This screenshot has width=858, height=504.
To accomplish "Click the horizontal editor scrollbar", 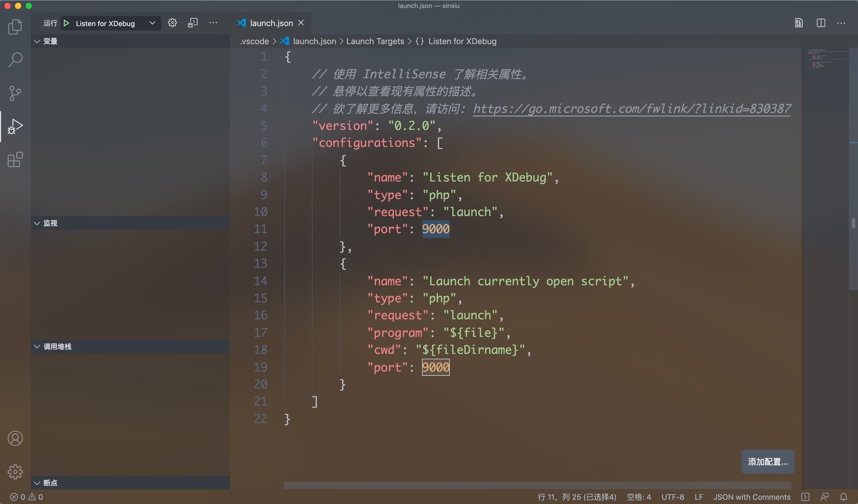I will point(537,485).
